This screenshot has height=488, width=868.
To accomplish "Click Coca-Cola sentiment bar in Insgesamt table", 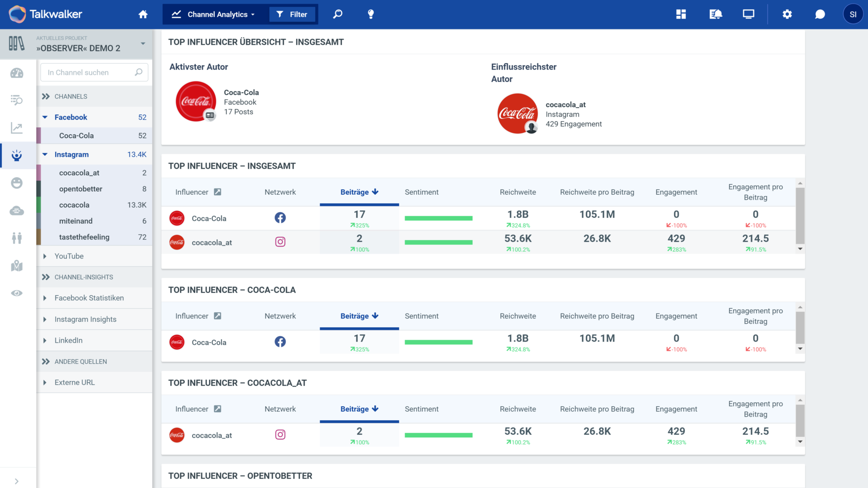I will 439,218.
